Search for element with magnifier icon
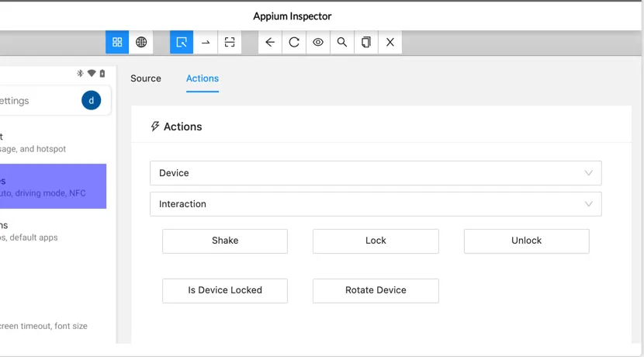 (x=342, y=43)
